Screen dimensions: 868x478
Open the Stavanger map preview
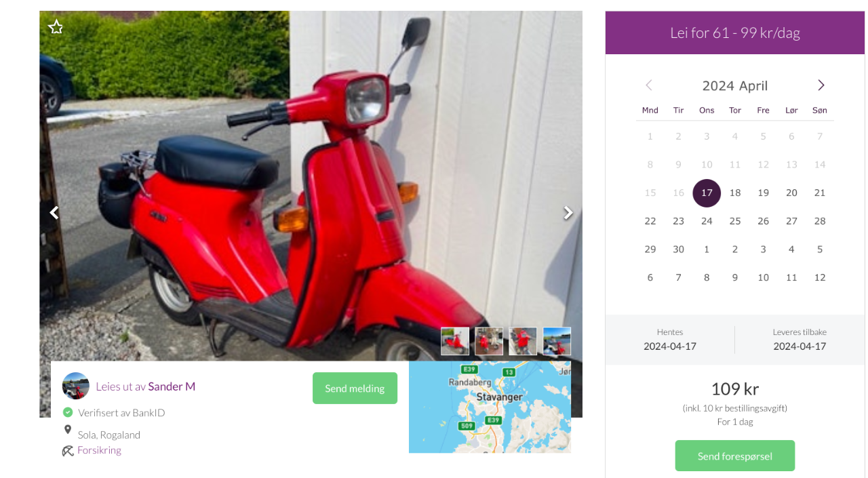click(x=490, y=407)
